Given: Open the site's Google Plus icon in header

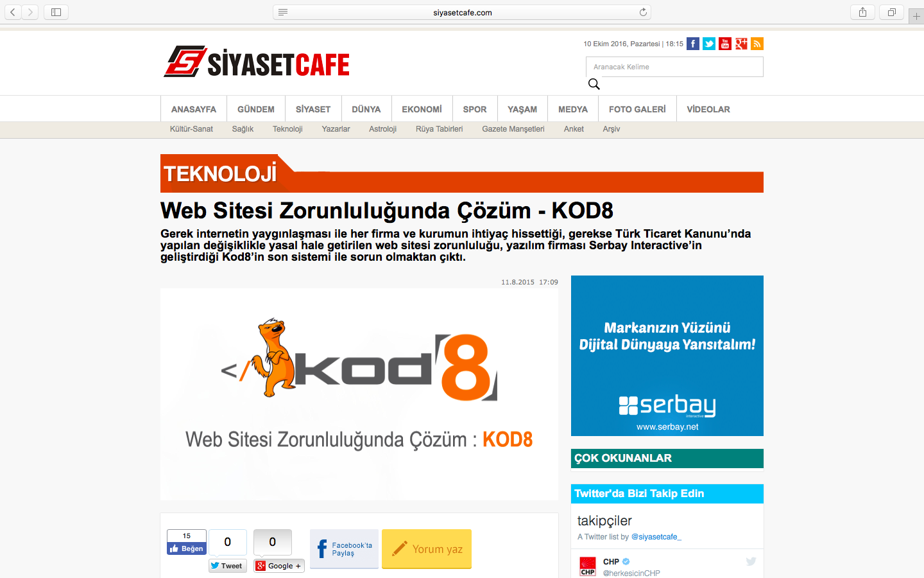Looking at the screenshot, I should click(x=741, y=44).
